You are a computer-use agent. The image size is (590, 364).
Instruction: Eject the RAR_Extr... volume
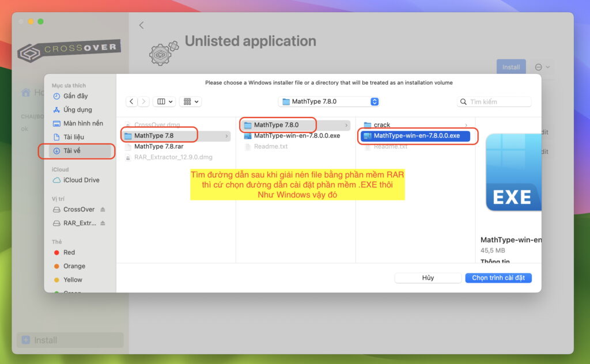point(103,223)
